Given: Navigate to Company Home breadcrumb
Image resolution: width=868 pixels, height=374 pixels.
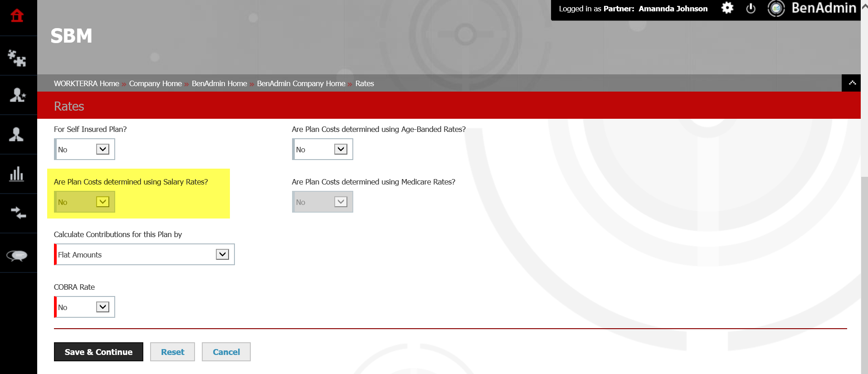Looking at the screenshot, I should (155, 83).
